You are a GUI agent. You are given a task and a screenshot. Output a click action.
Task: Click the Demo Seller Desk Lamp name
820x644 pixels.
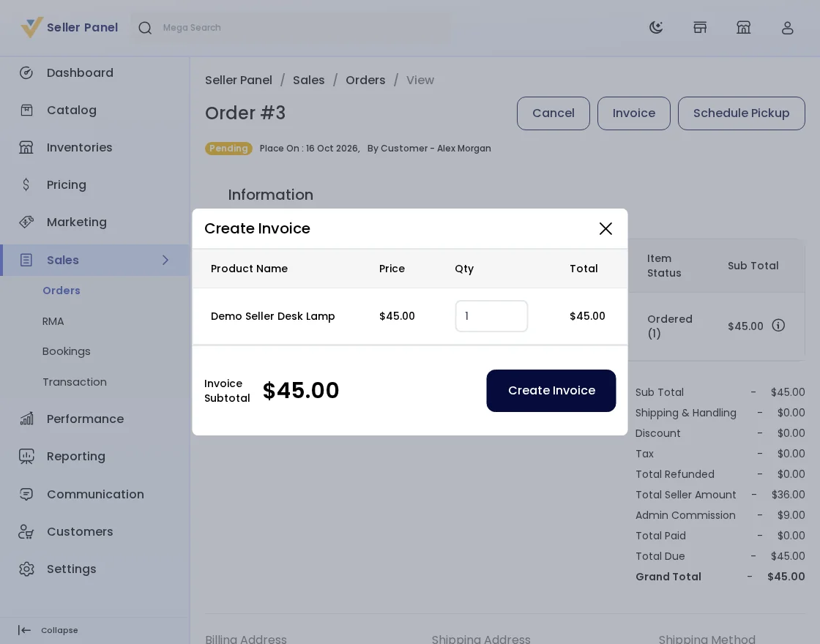point(273,316)
